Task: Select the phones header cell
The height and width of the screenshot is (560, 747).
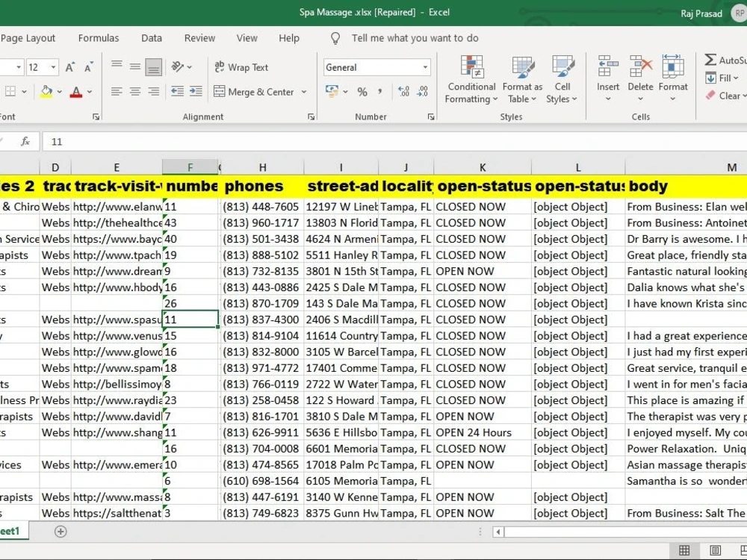Action: (x=262, y=186)
